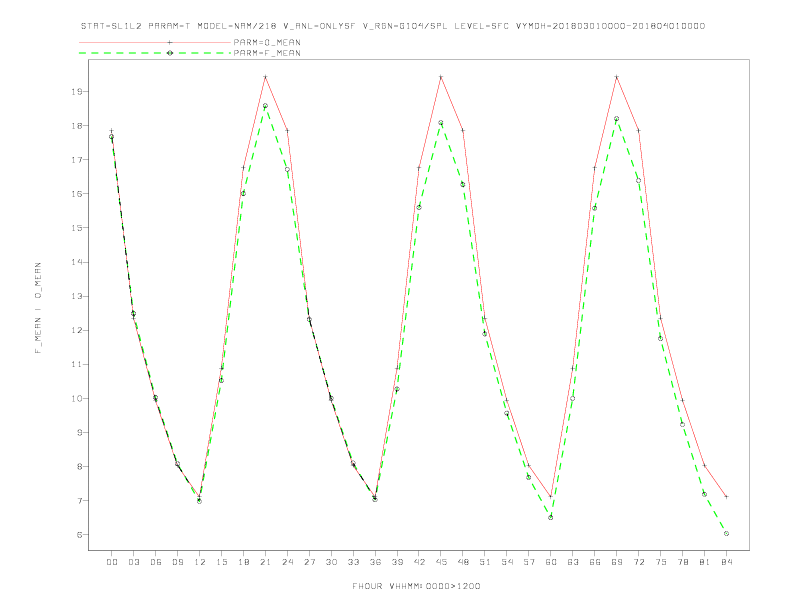792x612 pixels.
Task: Click the PARM=O_MEAN legend label
Action: pos(267,42)
